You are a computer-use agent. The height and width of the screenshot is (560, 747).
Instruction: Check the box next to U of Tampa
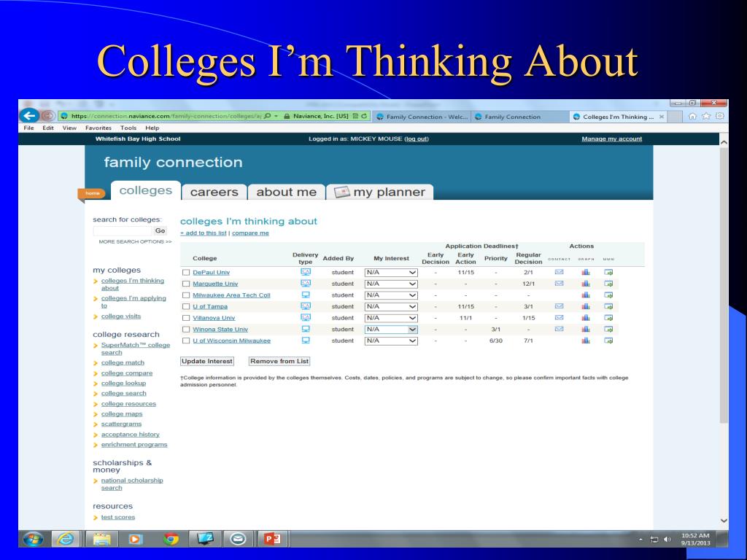186,307
